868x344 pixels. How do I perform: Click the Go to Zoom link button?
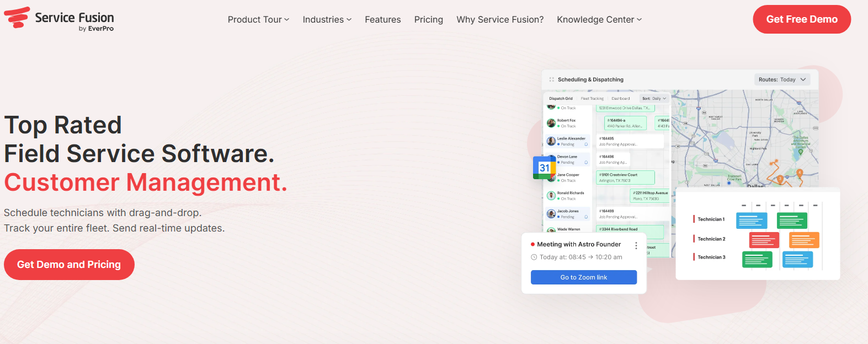point(584,277)
